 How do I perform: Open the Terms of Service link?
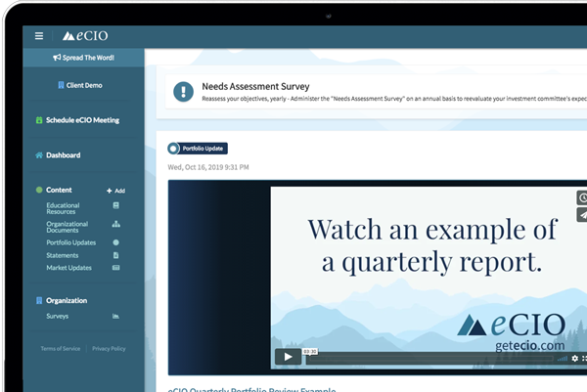[61, 349]
